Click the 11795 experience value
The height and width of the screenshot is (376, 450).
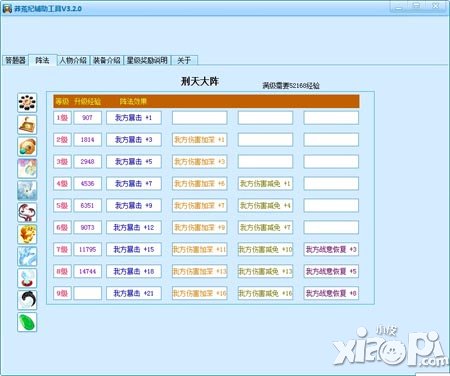point(87,249)
